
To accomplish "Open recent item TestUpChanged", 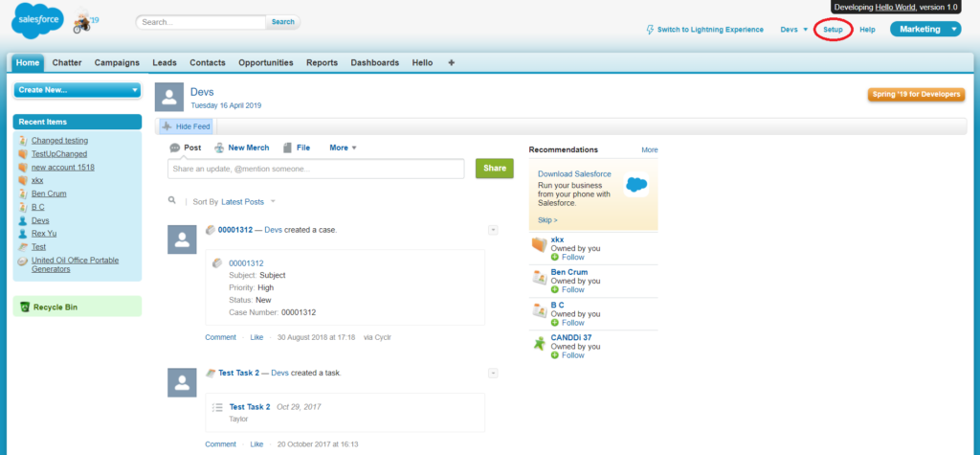I will (59, 154).
